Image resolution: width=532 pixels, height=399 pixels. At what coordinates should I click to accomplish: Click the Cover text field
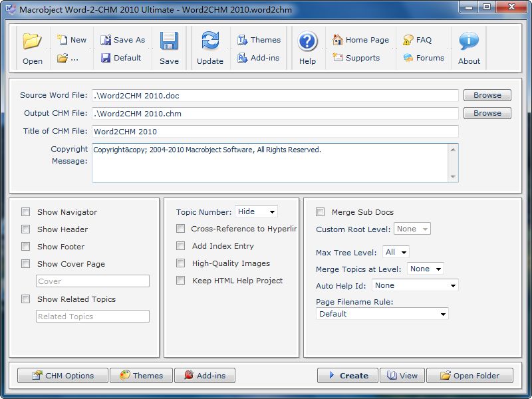click(x=92, y=281)
